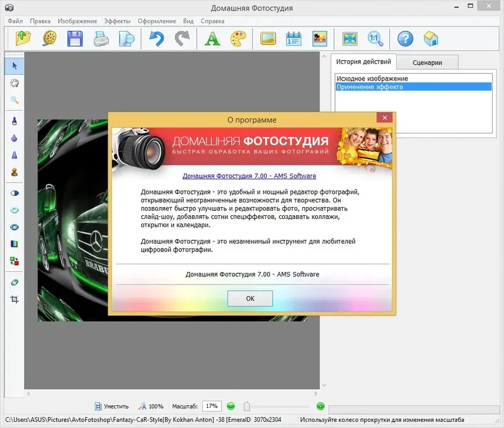Open the Файл menu
The width and height of the screenshot is (504, 428).
pos(15,21)
